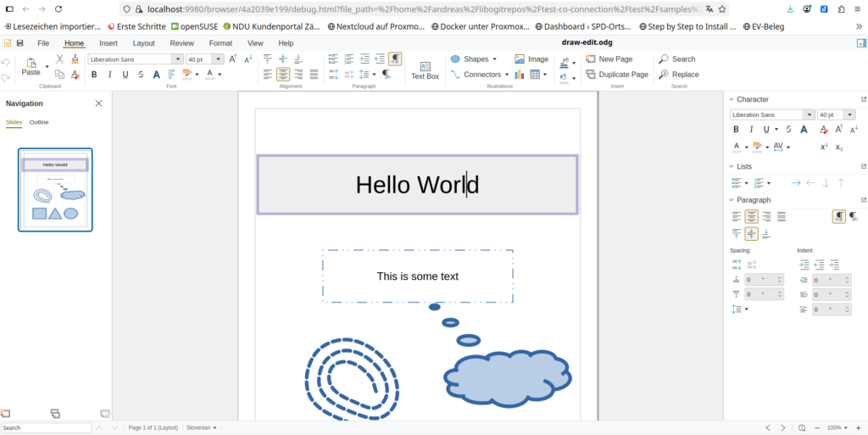
Task: Toggle Center Vertically in sidebar Paragraph panel
Action: [x=751, y=233]
